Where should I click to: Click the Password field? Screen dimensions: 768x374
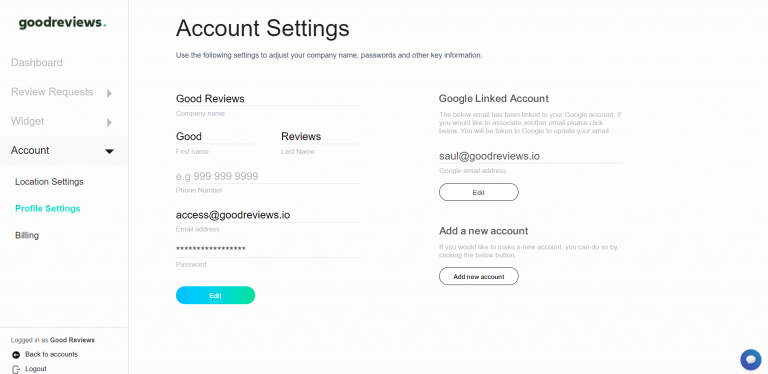coord(267,250)
